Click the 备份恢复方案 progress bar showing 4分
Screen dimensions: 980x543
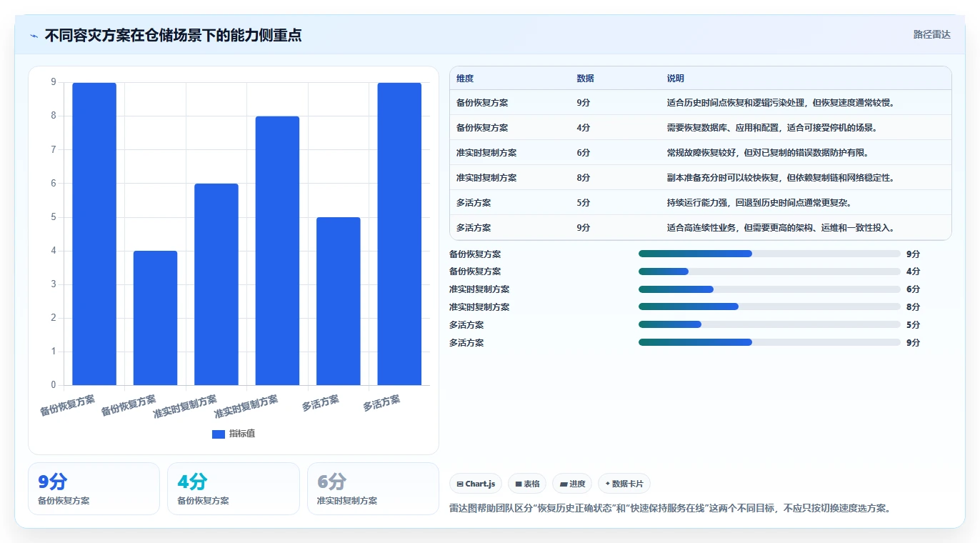pyautogui.click(x=769, y=271)
